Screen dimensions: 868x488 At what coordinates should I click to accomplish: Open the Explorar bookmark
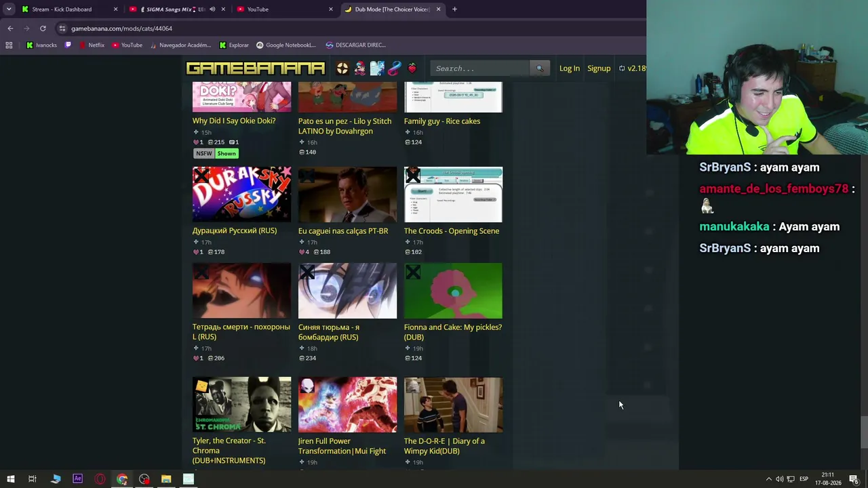(x=234, y=45)
